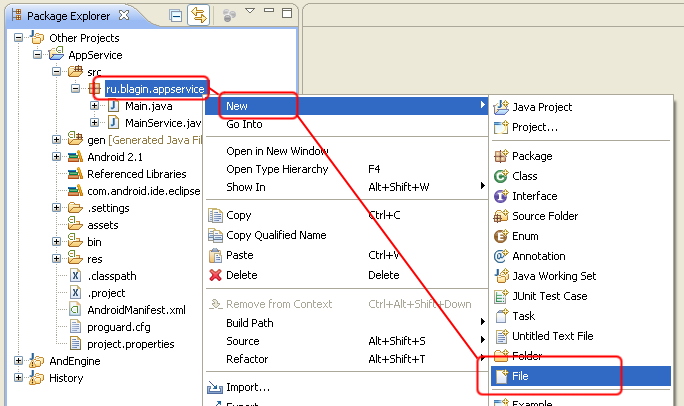The width and height of the screenshot is (684, 406).
Task: Select com.android.ide.eclipse library entry
Action: pos(144,191)
